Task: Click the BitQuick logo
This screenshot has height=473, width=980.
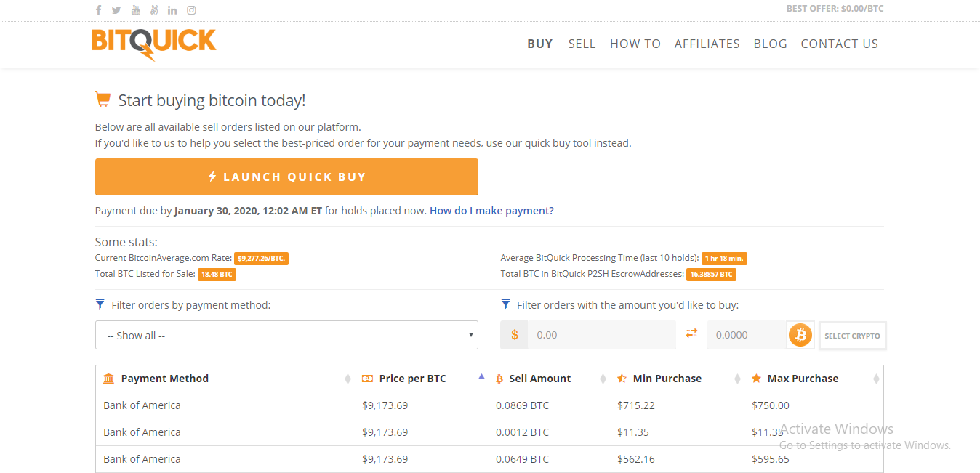Action: [x=154, y=44]
